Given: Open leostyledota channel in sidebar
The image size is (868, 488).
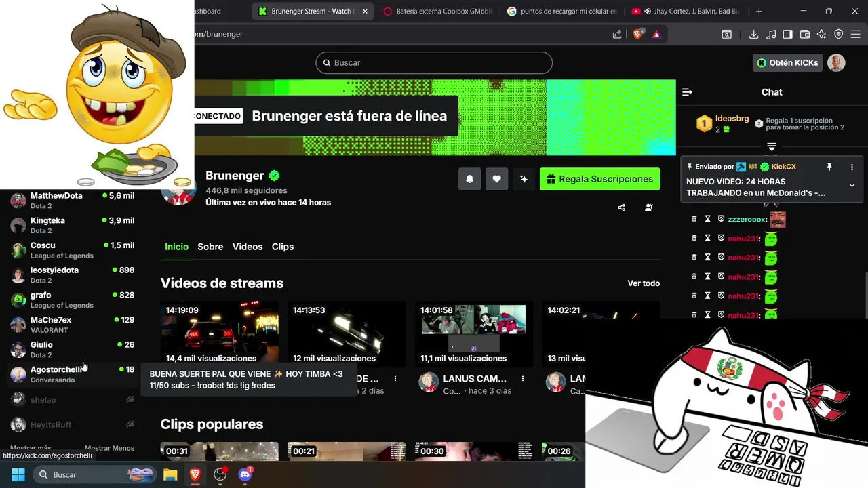Looking at the screenshot, I should pos(73,274).
